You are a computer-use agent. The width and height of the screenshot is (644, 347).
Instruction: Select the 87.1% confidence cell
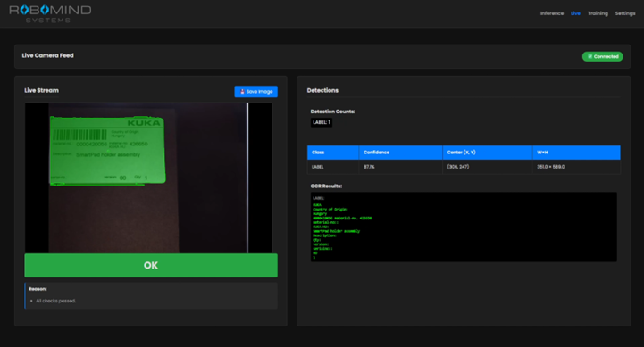(x=400, y=167)
